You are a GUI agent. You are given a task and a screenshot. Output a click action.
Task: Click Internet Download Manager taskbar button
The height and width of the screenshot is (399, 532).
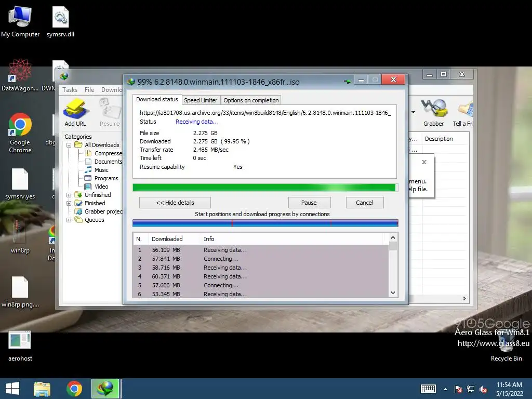[105, 389]
